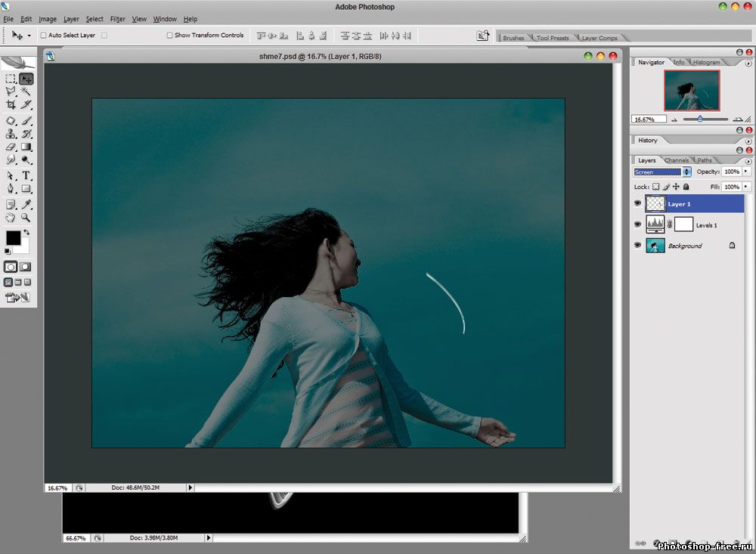
Task: Open the layer Opacity slider arrow
Action: (x=746, y=172)
